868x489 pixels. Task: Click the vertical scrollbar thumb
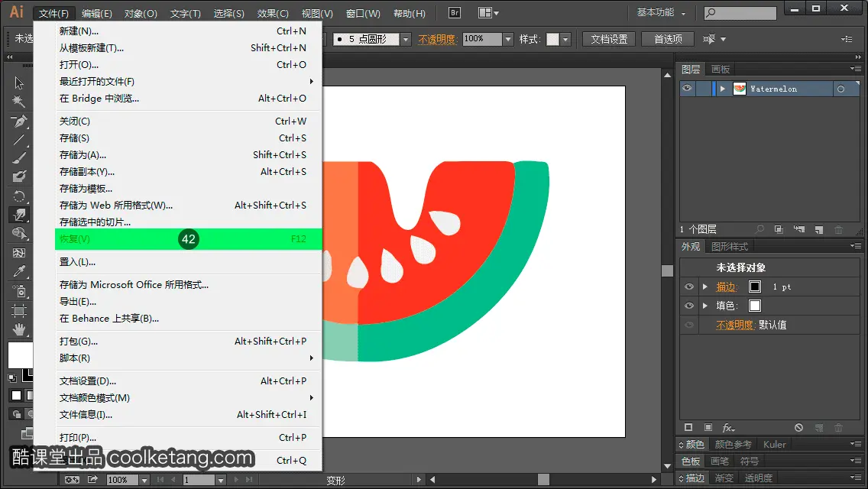pos(668,270)
